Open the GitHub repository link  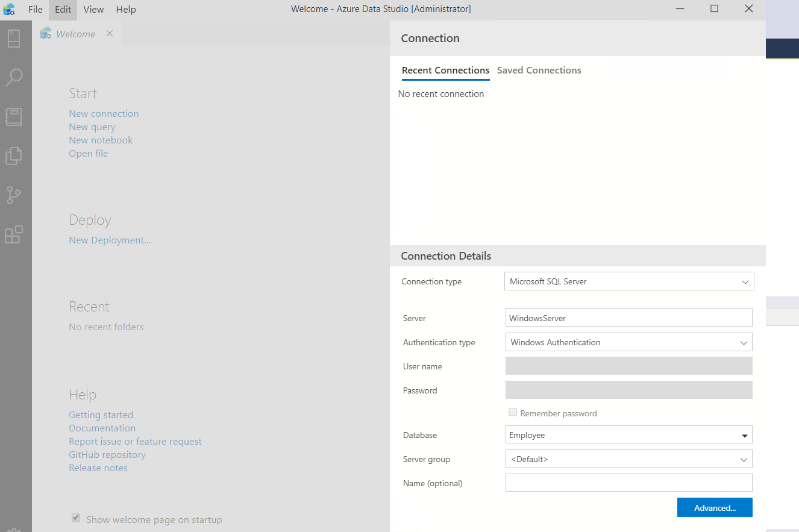click(x=107, y=454)
